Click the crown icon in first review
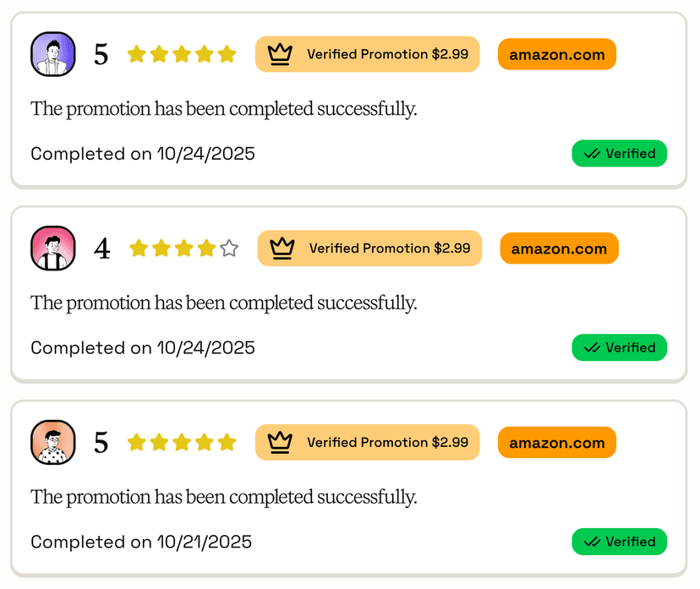Image resolution: width=700 pixels, height=589 pixels. pos(280,54)
